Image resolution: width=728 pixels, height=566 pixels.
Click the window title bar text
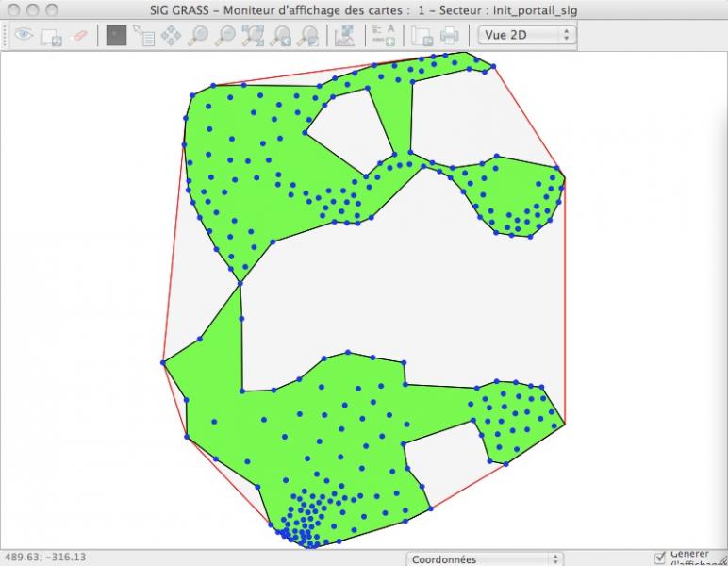coord(364,10)
